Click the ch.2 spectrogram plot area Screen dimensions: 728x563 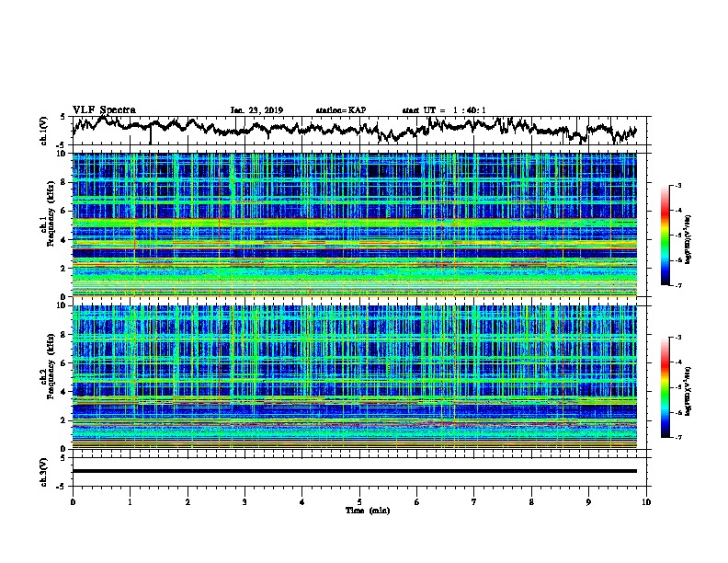354,377
